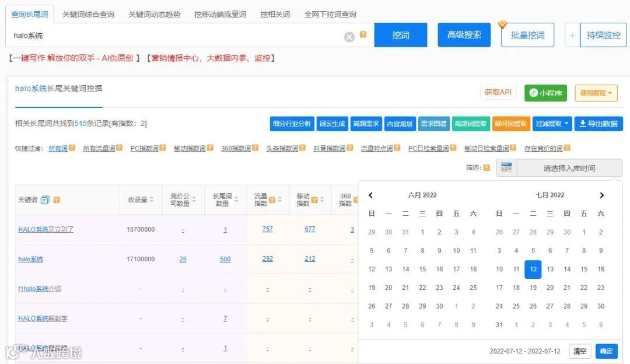
Task: Click 高频需求 button
Action: tap(366, 124)
